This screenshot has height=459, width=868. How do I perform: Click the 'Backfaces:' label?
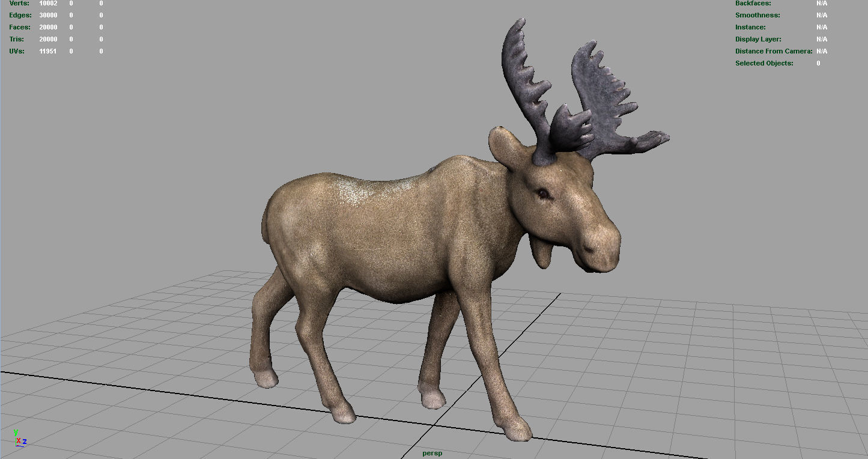point(753,4)
